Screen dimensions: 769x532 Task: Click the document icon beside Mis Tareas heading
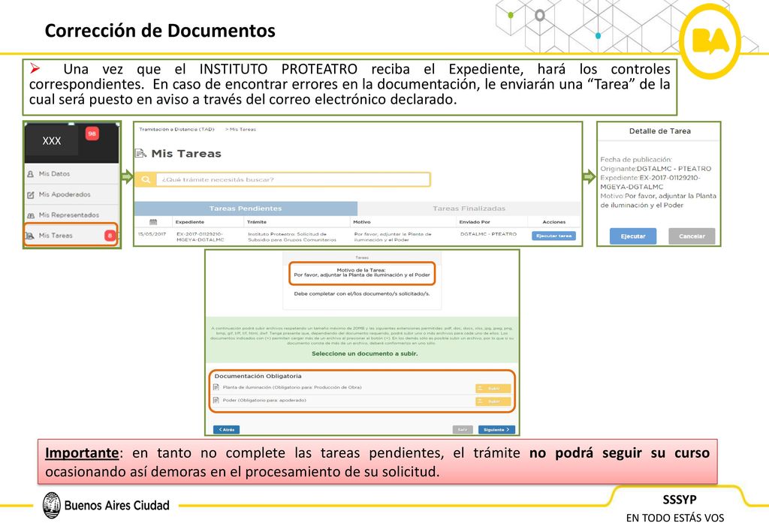[140, 153]
